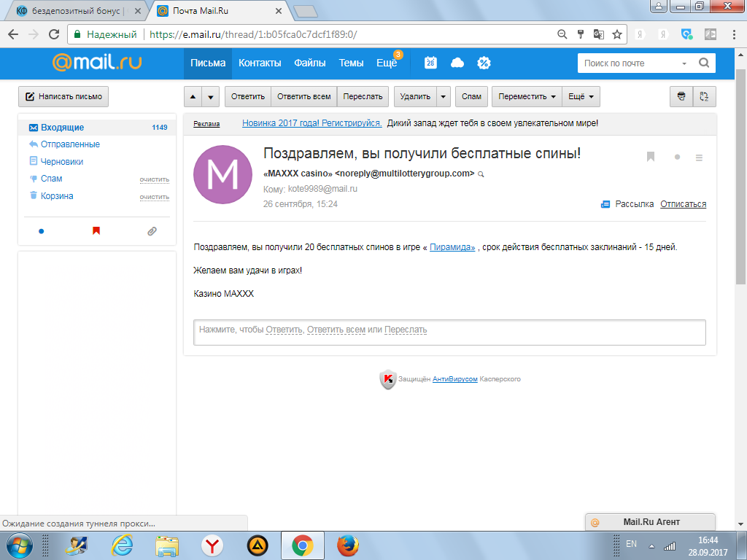Open the Новинка 2017 года ad link
The height and width of the screenshot is (560, 747).
[312, 122]
